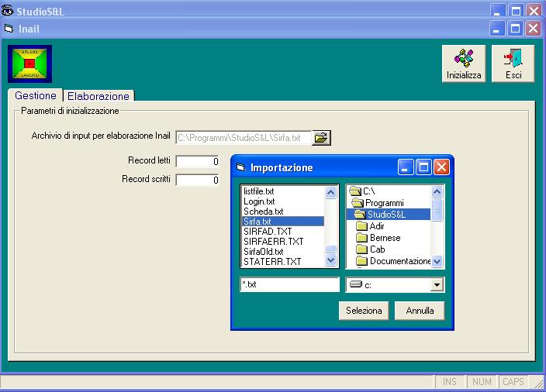The height and width of the screenshot is (392, 546).
Task: Click the Seleziona button
Action: point(364,310)
